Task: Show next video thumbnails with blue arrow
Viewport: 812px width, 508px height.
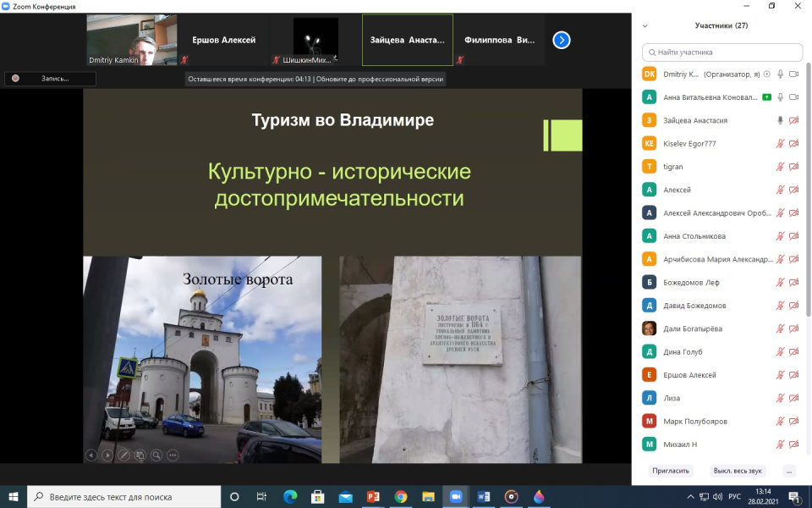Action: tap(562, 40)
